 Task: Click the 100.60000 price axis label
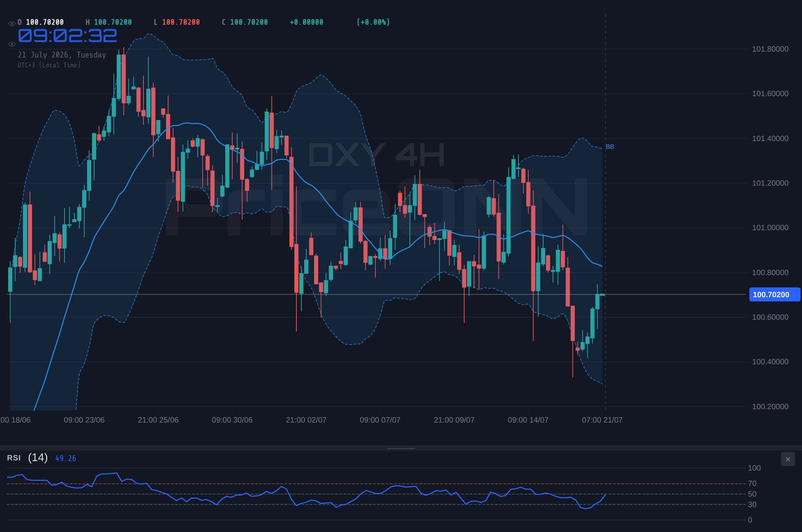click(770, 317)
